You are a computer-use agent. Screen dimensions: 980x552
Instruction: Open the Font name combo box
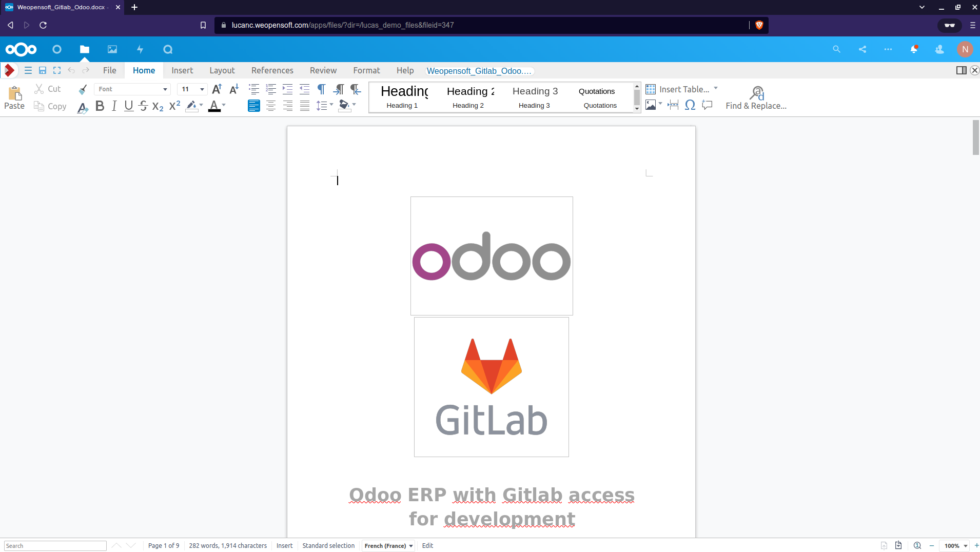tap(132, 89)
